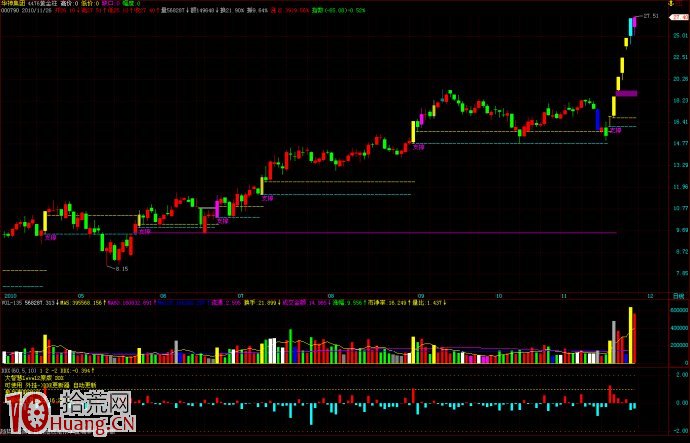Image resolution: width=690 pixels, height=443 pixels.
Task: Click the tall blue candle in November
Action: [x=598, y=120]
